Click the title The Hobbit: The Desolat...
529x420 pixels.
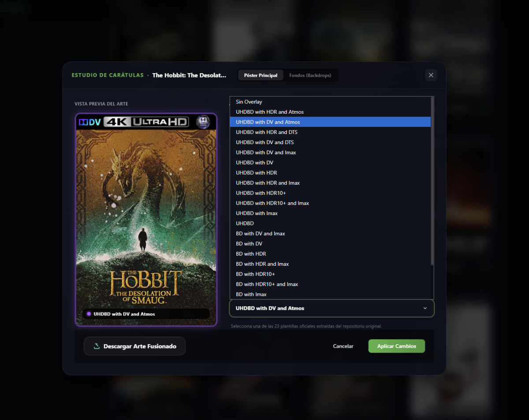(x=189, y=75)
